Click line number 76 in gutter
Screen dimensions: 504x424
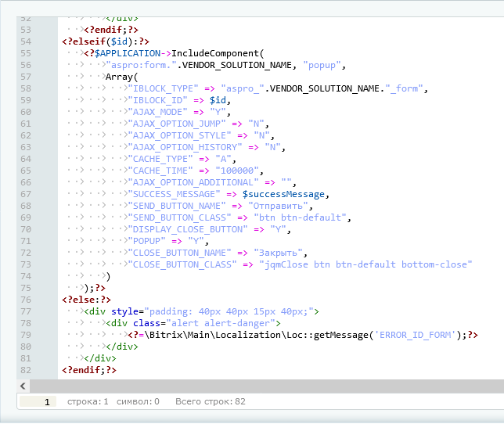tap(26, 300)
